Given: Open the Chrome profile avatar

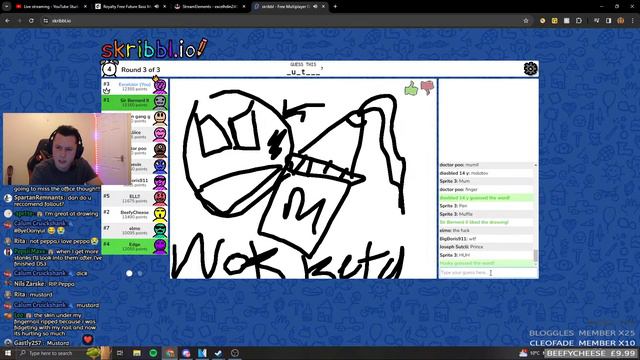Looking at the screenshot, I should pyautogui.click(x=620, y=20).
